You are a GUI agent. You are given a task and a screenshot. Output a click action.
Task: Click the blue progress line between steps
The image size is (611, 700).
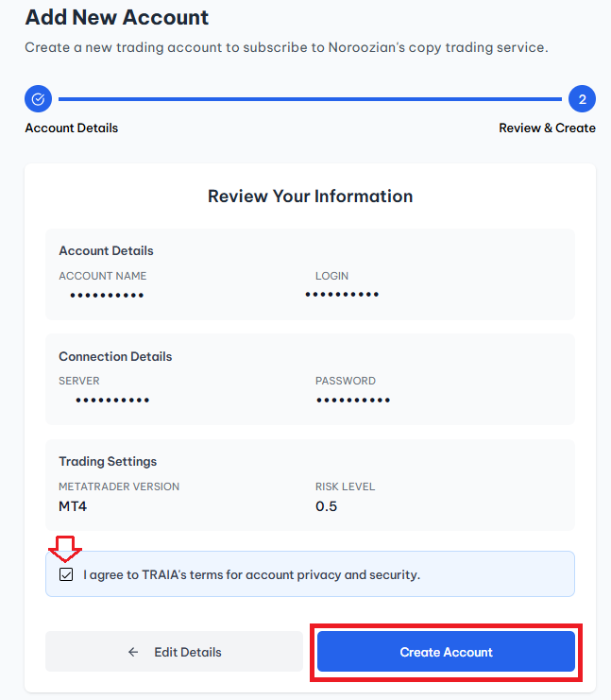pos(310,98)
